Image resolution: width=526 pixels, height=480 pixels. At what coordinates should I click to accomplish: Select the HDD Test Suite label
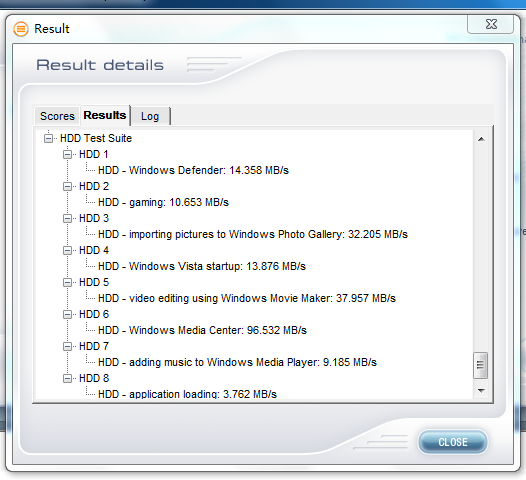pyautogui.click(x=96, y=138)
